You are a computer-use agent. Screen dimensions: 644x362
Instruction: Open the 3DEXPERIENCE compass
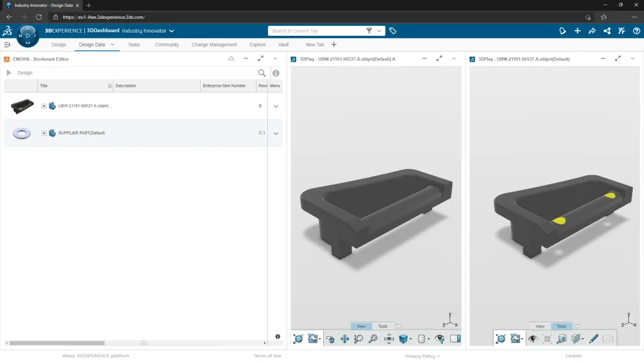(x=28, y=35)
